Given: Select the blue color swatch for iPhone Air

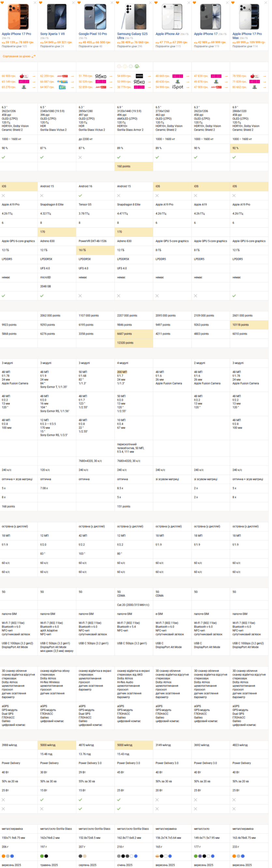Looking at the screenshot, I should pos(170,856).
